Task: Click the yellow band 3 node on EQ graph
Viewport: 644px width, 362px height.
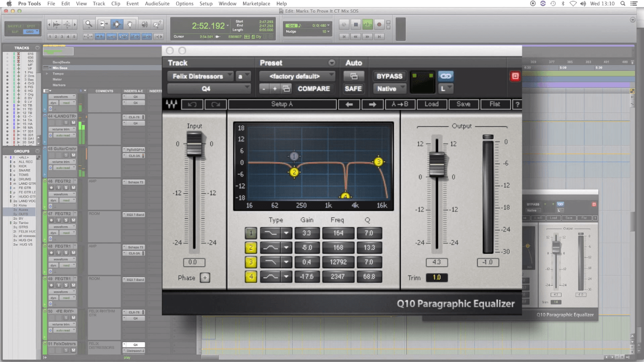Action: click(x=379, y=162)
